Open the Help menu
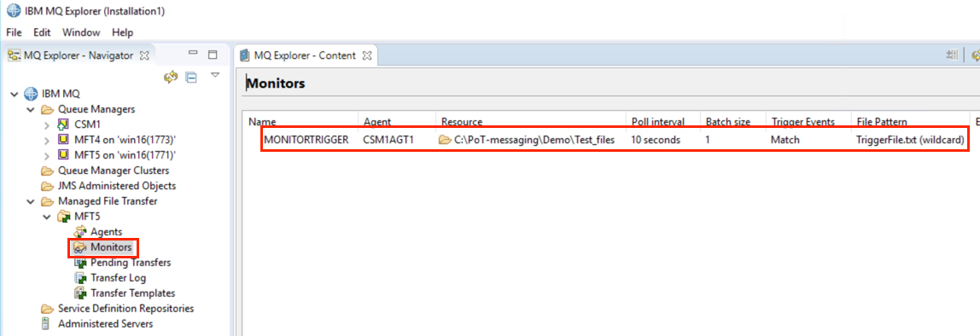Viewport: 980px width, 336px height. tap(123, 32)
